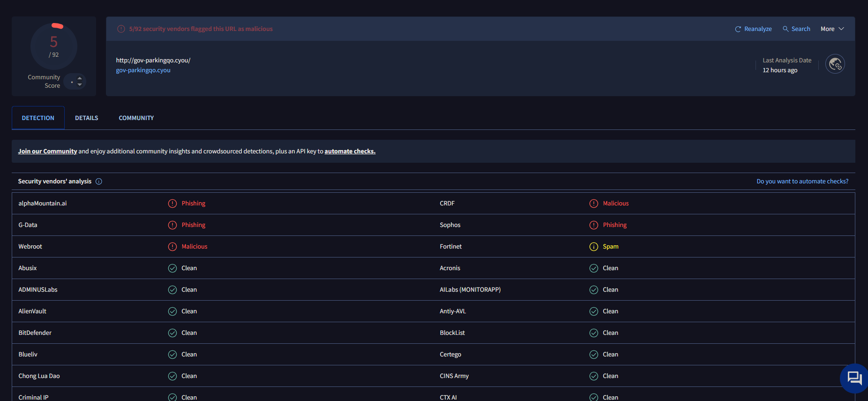Click the 12 hours ago analysis date
Image resolution: width=868 pixels, height=401 pixels.
[780, 70]
